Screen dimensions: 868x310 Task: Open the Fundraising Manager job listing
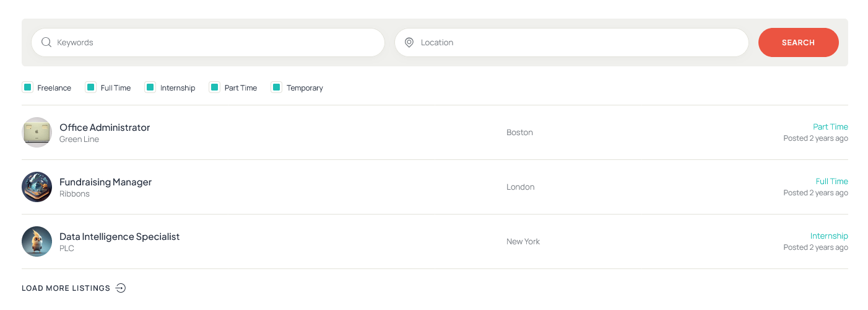click(x=435, y=187)
